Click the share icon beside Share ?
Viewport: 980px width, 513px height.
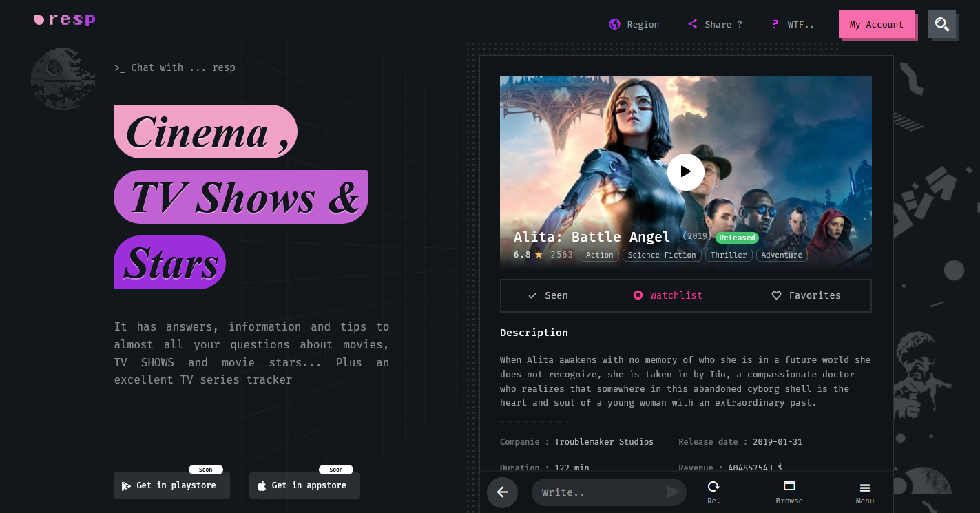click(693, 24)
